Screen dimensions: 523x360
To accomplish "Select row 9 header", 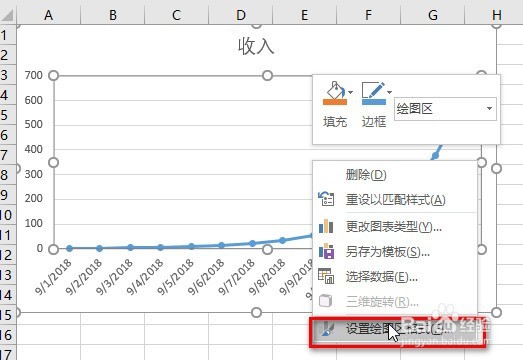I will point(7,195).
